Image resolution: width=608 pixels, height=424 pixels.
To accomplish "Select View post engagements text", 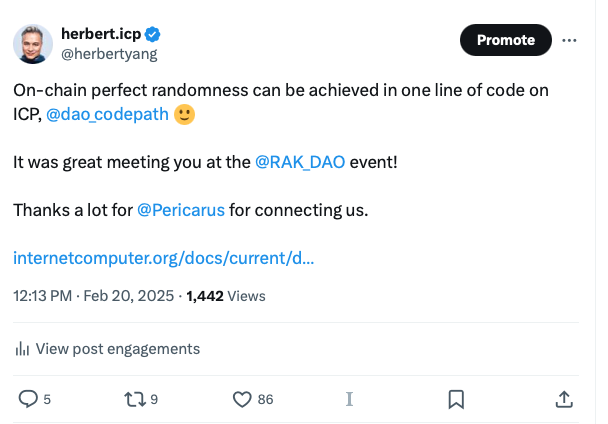I will (x=117, y=349).
